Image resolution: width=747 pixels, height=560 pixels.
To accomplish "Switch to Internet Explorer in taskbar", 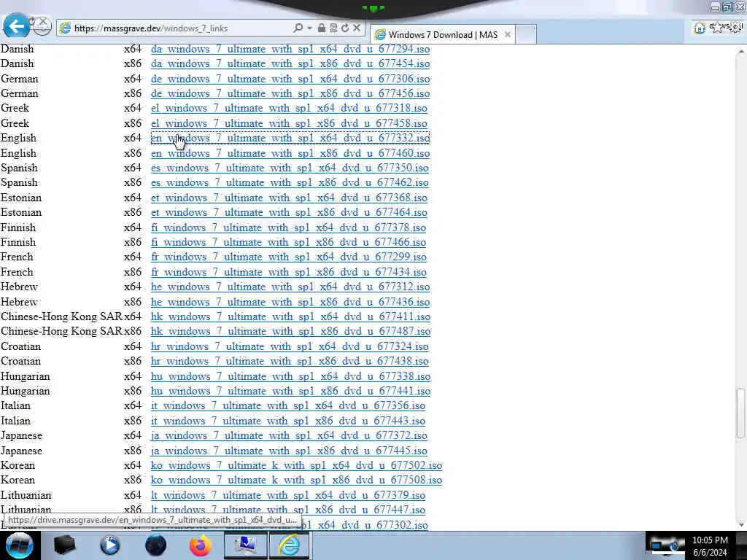I will [290, 545].
